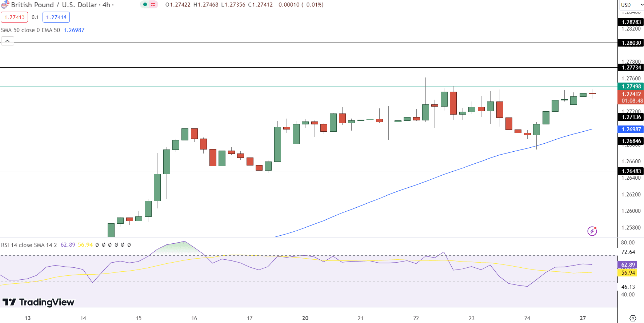Click the GBP/USD flag symbol icon
Screen dimensions: 644x323
[5, 5]
